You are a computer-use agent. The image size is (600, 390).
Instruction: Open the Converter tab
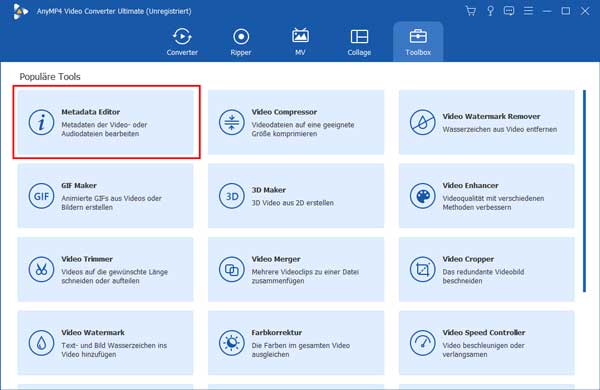182,42
